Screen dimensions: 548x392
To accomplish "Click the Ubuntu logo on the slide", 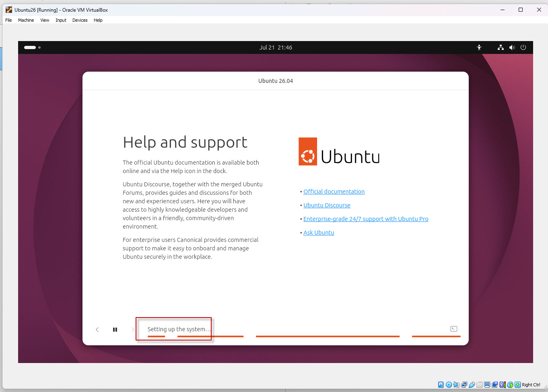I will 339,152.
